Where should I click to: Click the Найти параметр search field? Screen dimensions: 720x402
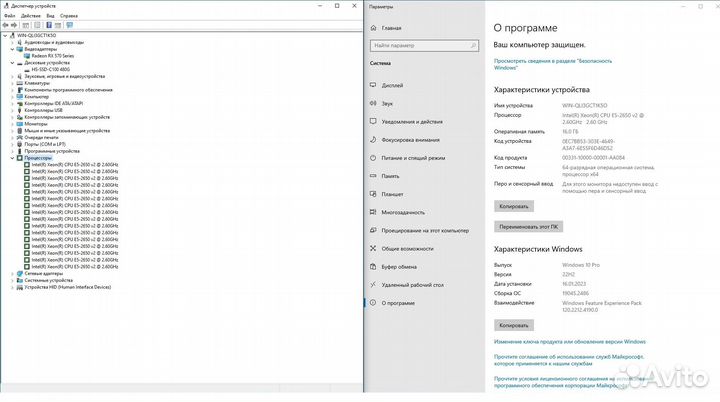tap(424, 45)
